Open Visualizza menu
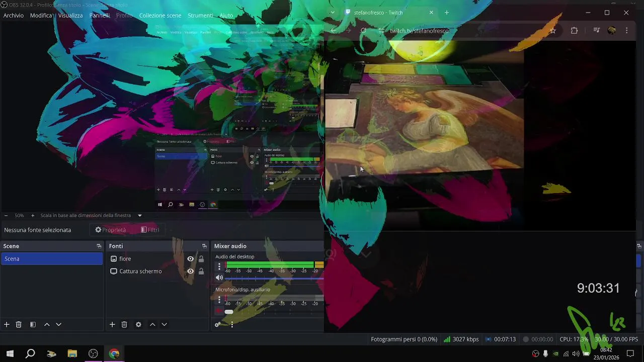 (70, 16)
